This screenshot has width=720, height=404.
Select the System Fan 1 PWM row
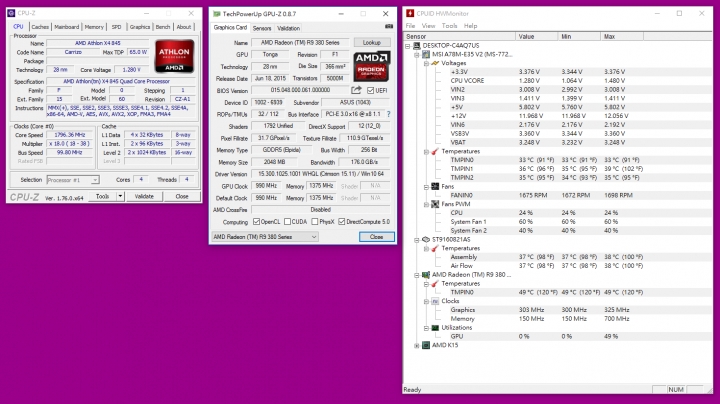[557, 222]
